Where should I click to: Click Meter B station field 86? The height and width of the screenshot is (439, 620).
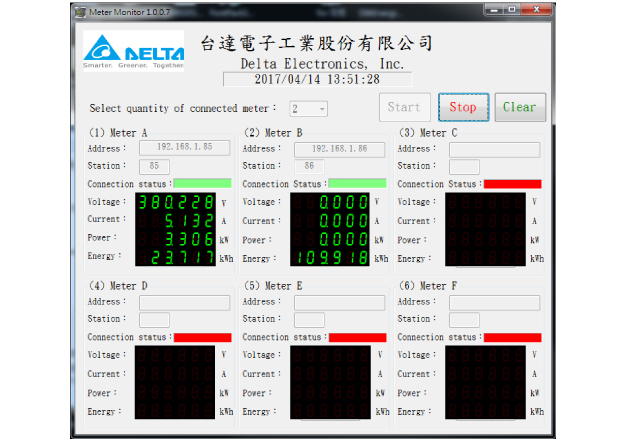[x=309, y=167]
